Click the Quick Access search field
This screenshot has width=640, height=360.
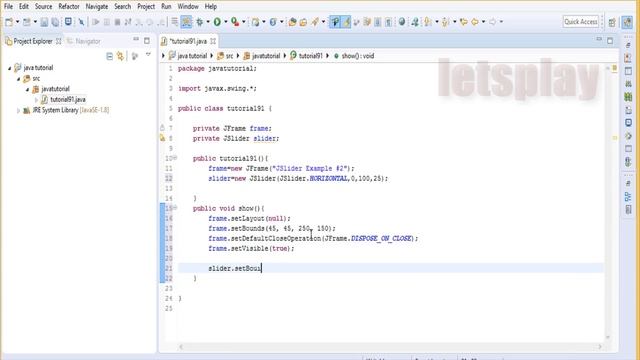[x=581, y=22]
